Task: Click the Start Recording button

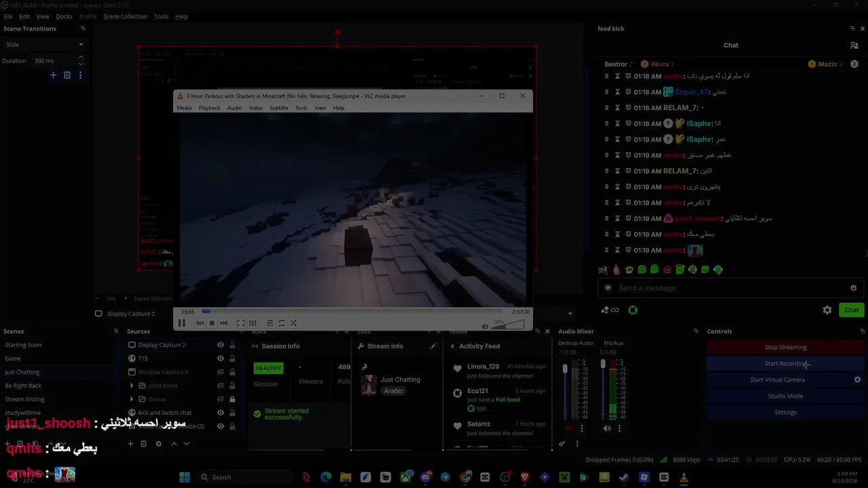Action: (x=785, y=364)
